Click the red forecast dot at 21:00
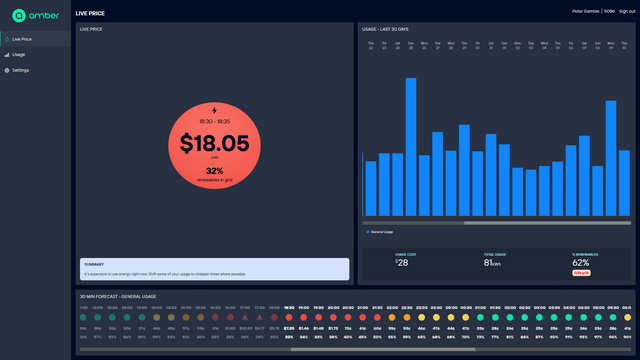The image size is (640, 360). click(x=362, y=318)
